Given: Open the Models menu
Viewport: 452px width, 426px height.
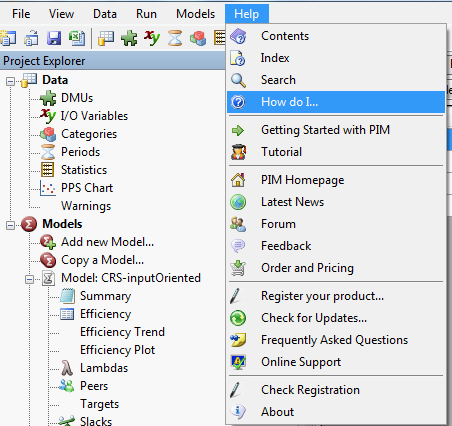Looking at the screenshot, I should 195,14.
